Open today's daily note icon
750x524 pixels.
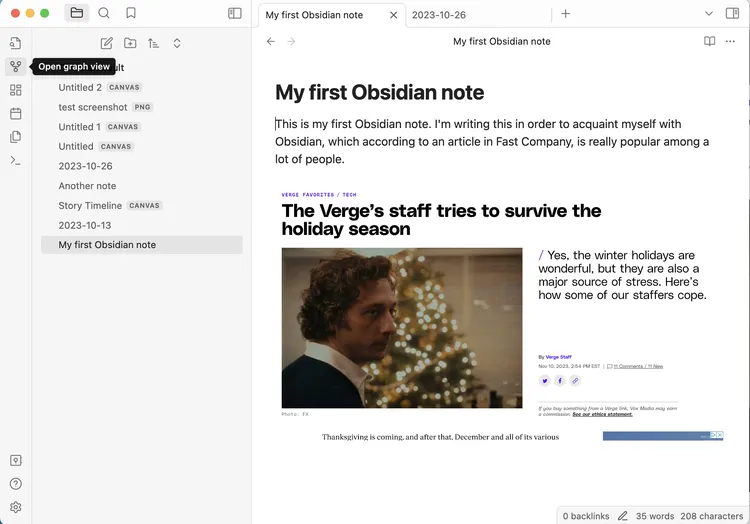pos(15,113)
